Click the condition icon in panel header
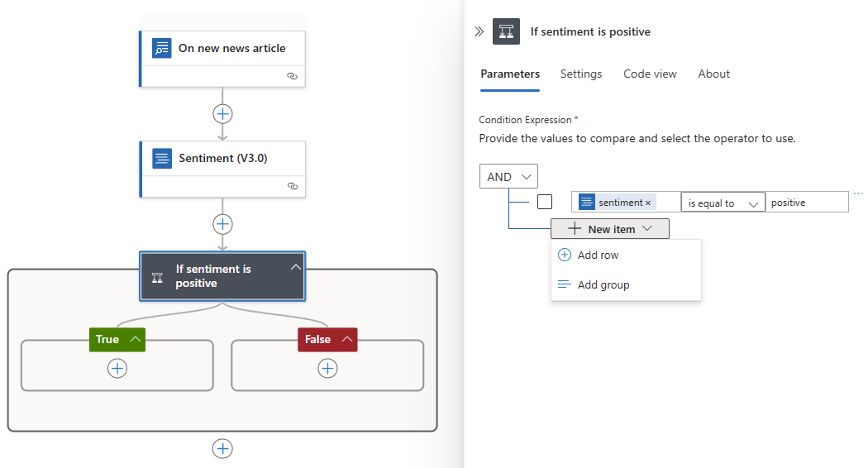Screen dimensions: 868x468 tap(506, 31)
